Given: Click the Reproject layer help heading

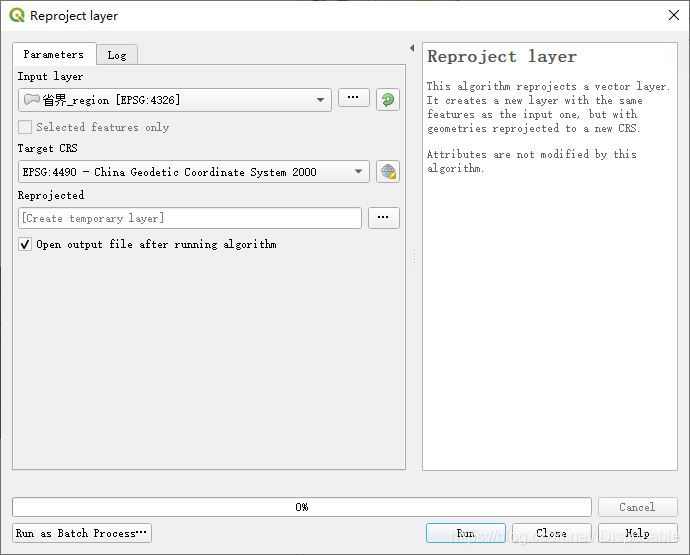Looking at the screenshot, I should tap(502, 56).
